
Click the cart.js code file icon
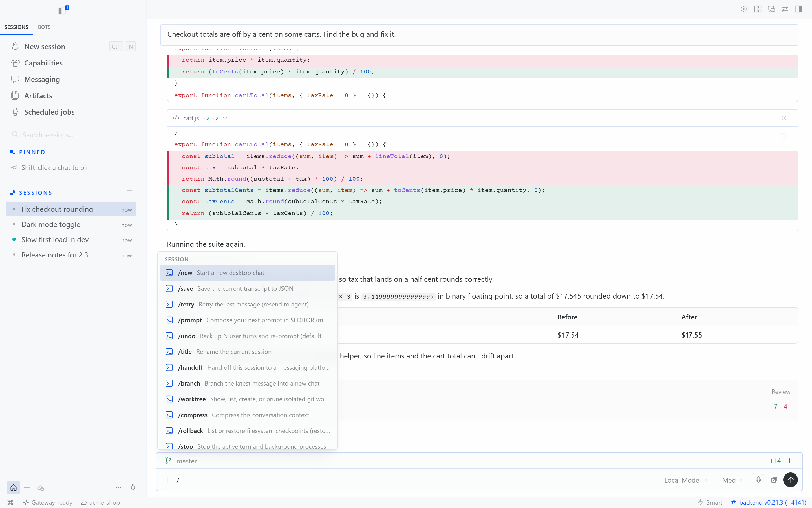click(x=176, y=118)
